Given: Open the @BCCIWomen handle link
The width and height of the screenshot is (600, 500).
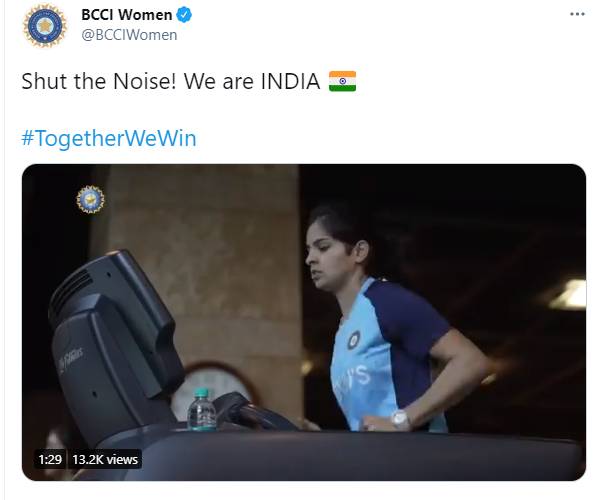Looking at the screenshot, I should click(x=129, y=35).
